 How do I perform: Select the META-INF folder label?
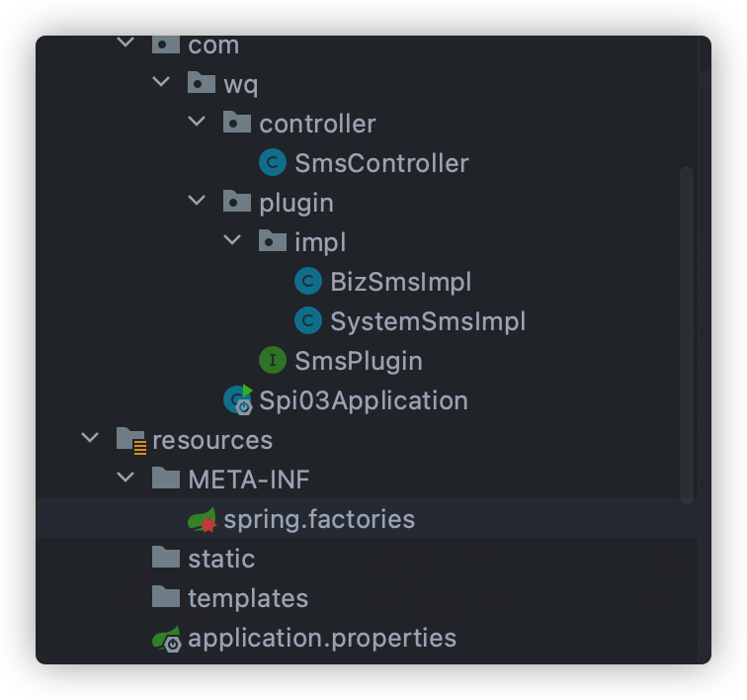coord(249,480)
